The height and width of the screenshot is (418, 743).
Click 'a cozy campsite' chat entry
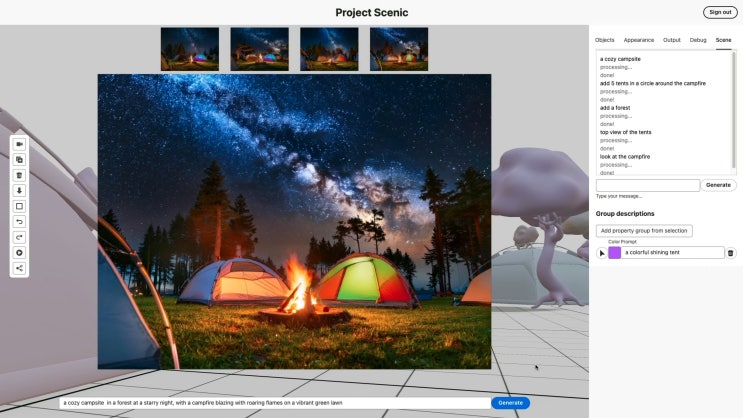[620, 59]
